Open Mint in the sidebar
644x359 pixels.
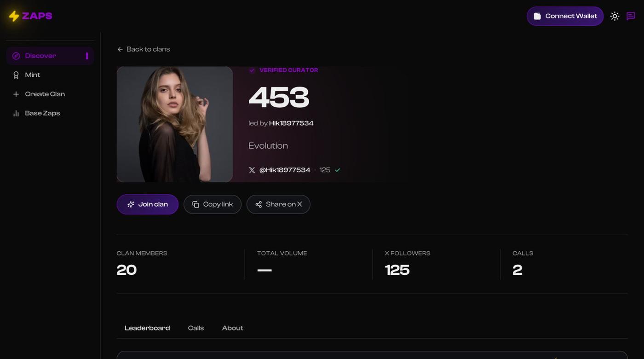click(x=50, y=75)
